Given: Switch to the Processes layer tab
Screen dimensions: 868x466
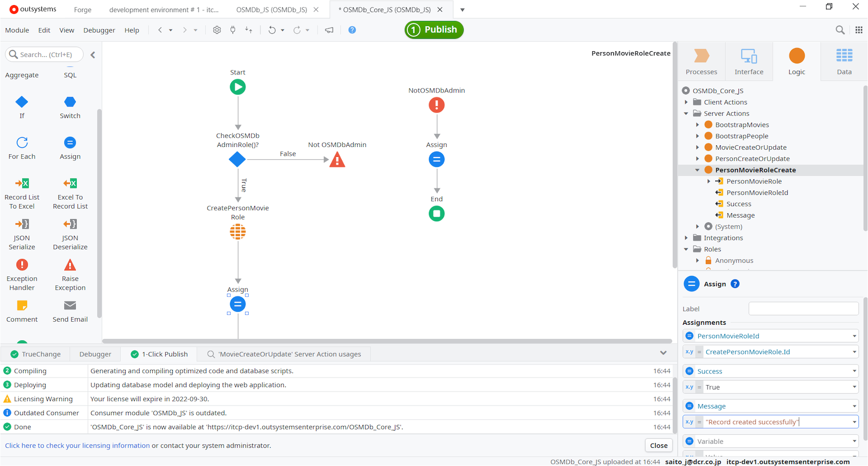Looking at the screenshot, I should (701, 61).
